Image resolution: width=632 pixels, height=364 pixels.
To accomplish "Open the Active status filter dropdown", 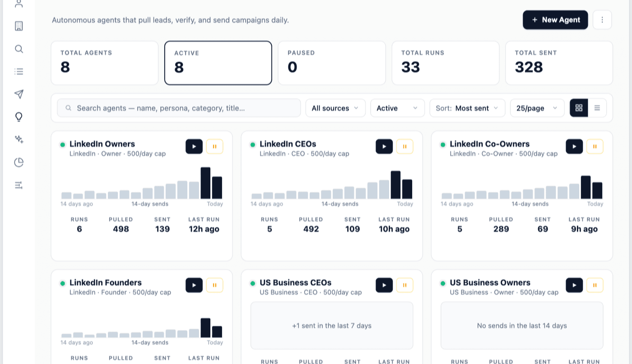I will pyautogui.click(x=398, y=108).
